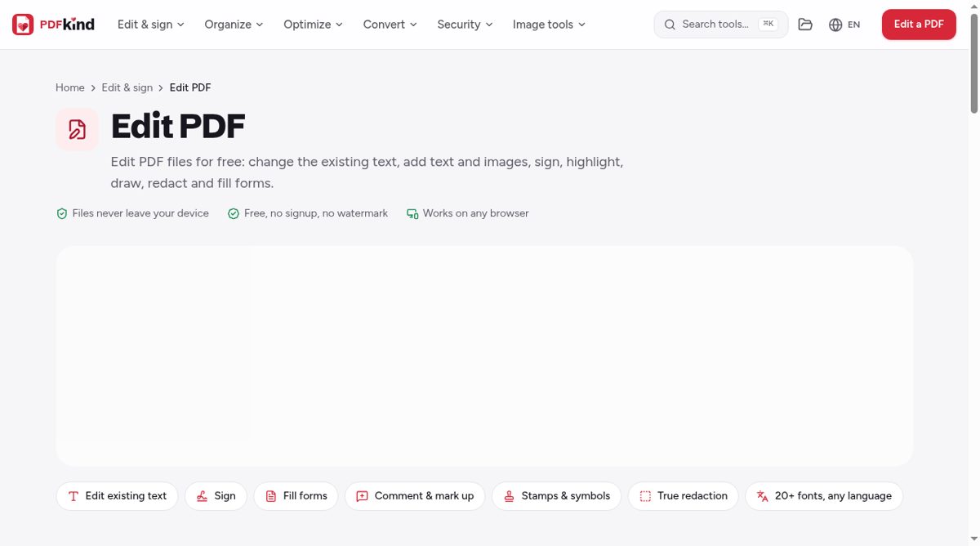
Task: Open the Optimize dropdown
Action: click(313, 25)
